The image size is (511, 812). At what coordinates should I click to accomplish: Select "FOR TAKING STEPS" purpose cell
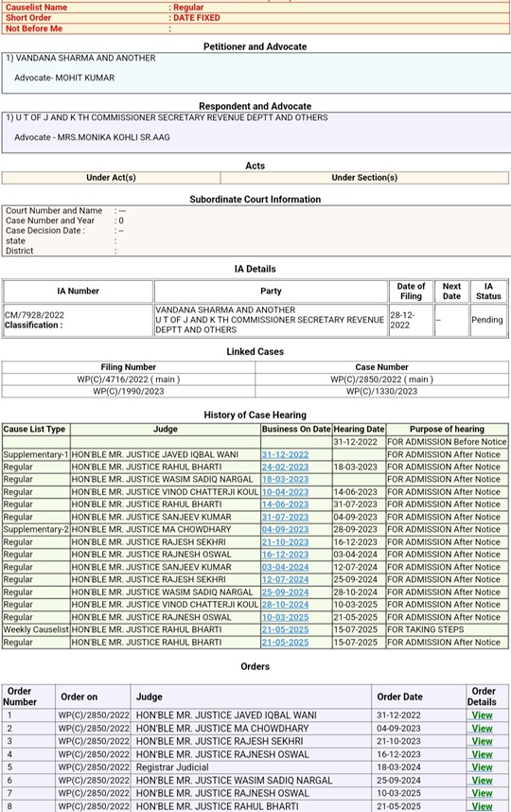coord(426,629)
